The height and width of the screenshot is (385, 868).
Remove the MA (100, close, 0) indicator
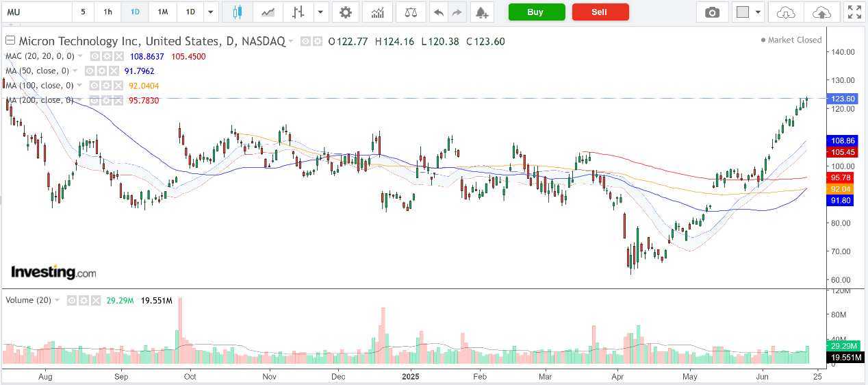click(x=118, y=86)
